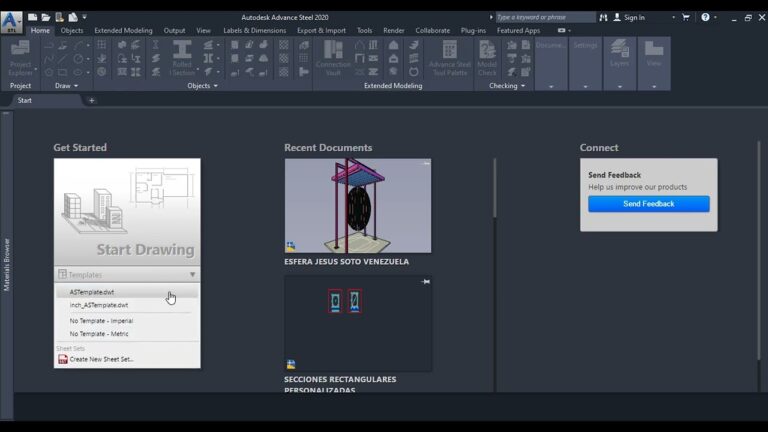Open the Advance Steel Tool Palette
This screenshot has width=768, height=432.
click(450, 58)
